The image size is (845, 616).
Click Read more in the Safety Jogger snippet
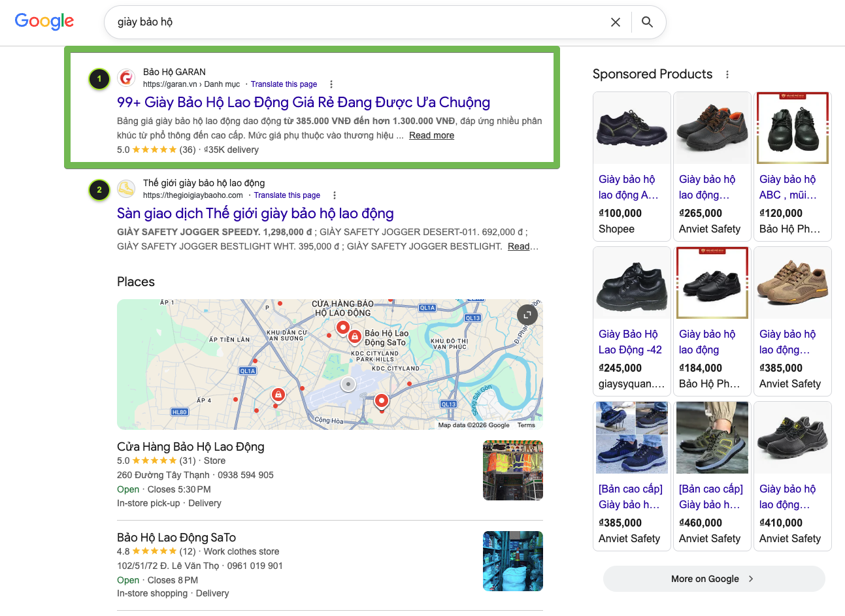pos(519,246)
